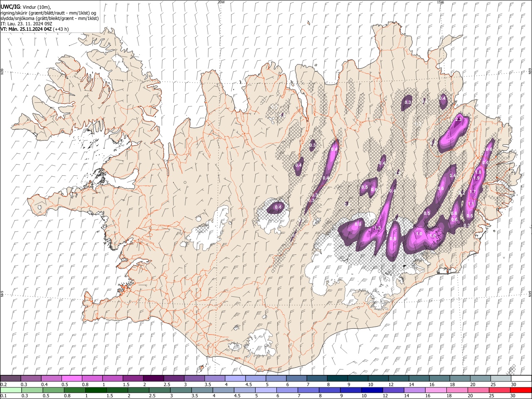532x399 pixels.
Task: Click the dark plum 0.2 swatch in the upper scale
Action: tap(10, 379)
